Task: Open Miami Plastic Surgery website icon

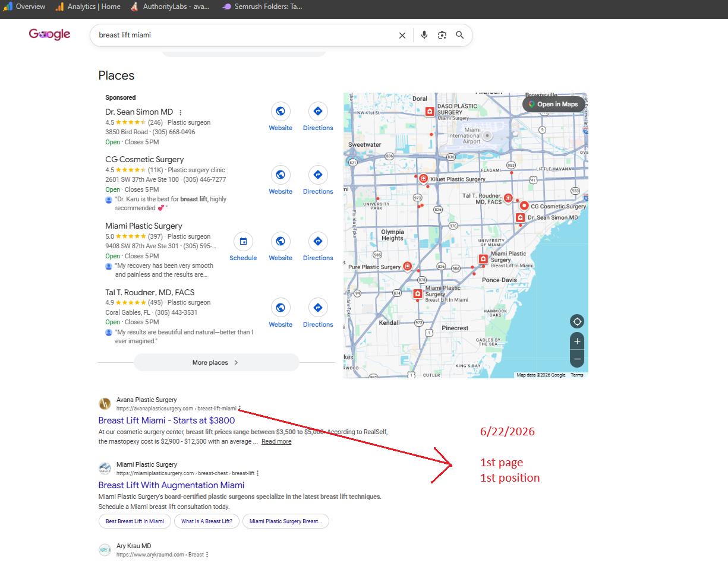Action: coord(281,241)
